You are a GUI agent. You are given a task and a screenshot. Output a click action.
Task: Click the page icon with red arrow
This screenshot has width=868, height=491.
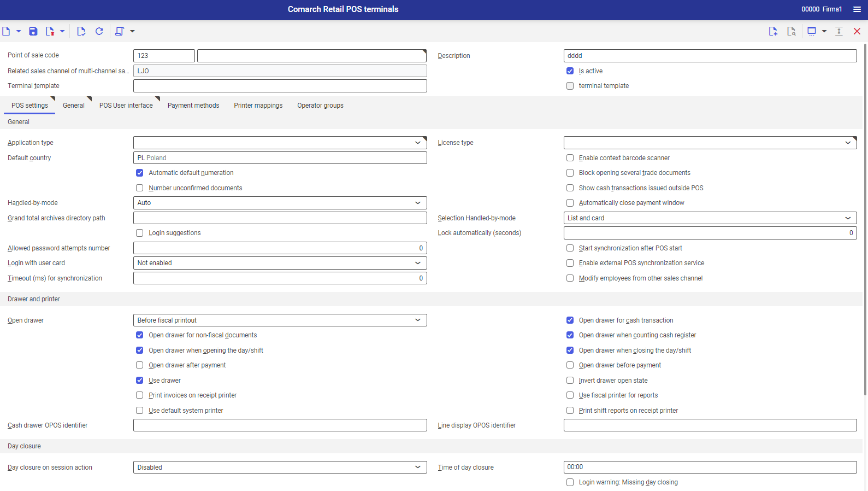click(50, 31)
